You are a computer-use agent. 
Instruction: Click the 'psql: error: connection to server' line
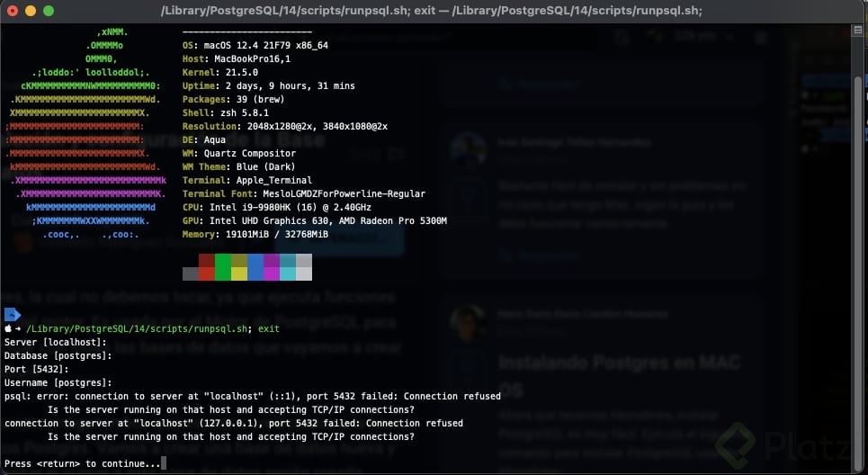[253, 397]
